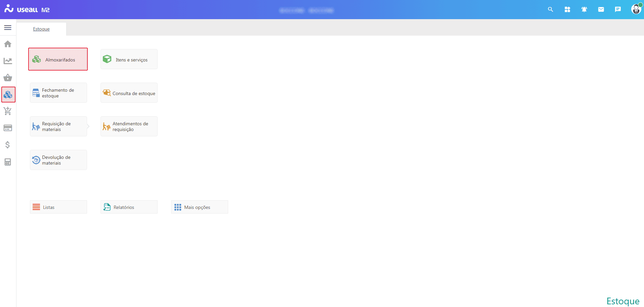
Task: Open Consulta de estoque
Action: click(129, 93)
